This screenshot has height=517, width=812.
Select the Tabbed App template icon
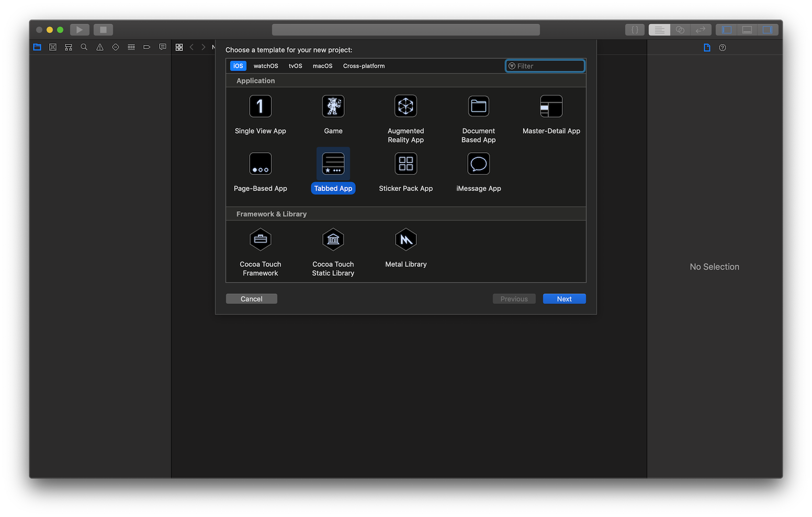point(333,164)
